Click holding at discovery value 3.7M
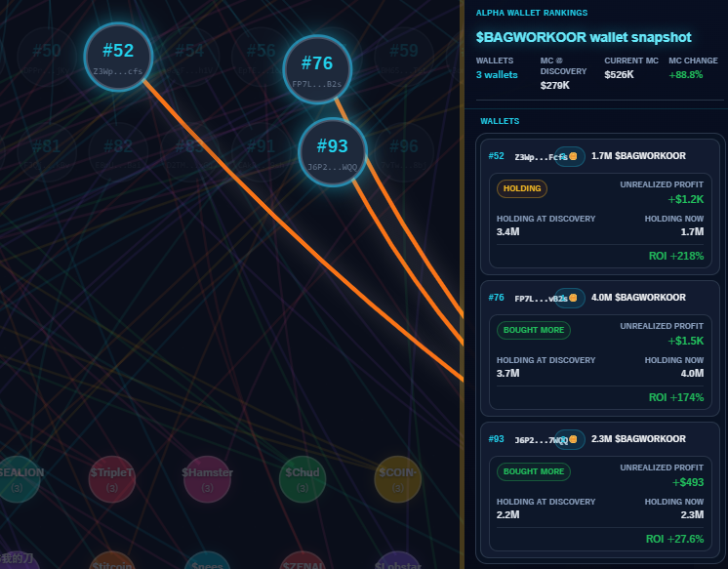Viewport: 728px width, 569px height. (x=507, y=374)
